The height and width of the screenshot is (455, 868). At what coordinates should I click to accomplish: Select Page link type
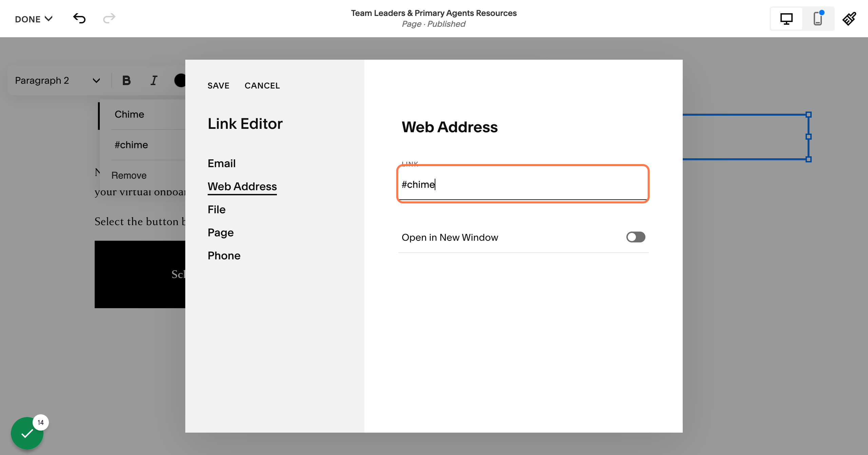(221, 233)
